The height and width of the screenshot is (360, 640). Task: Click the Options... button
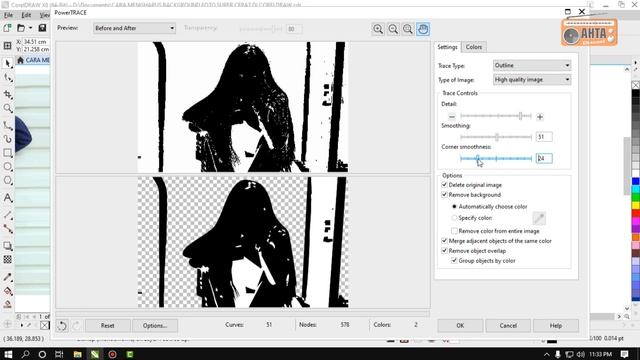[155, 326]
